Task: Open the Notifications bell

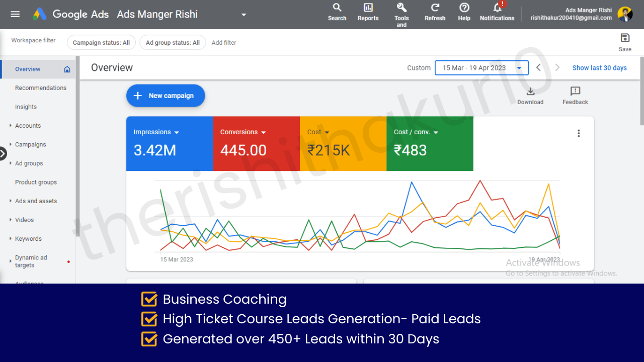Action: (497, 8)
